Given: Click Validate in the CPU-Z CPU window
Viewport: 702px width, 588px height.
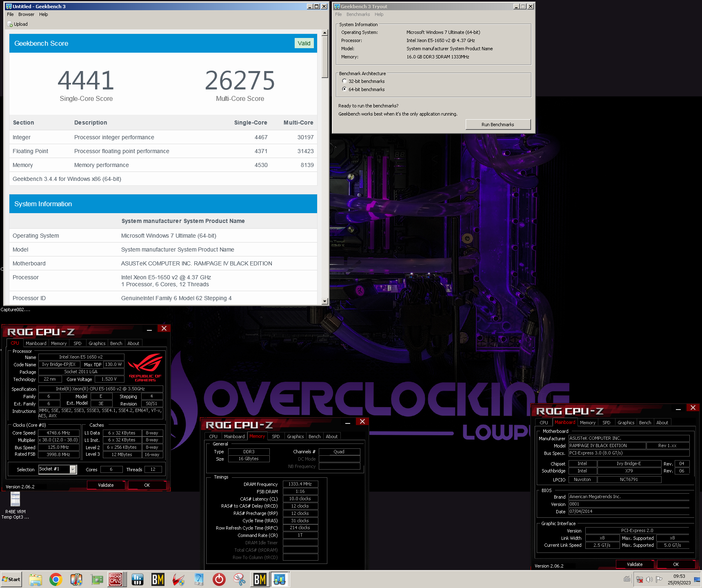Looking at the screenshot, I should 106,485.
